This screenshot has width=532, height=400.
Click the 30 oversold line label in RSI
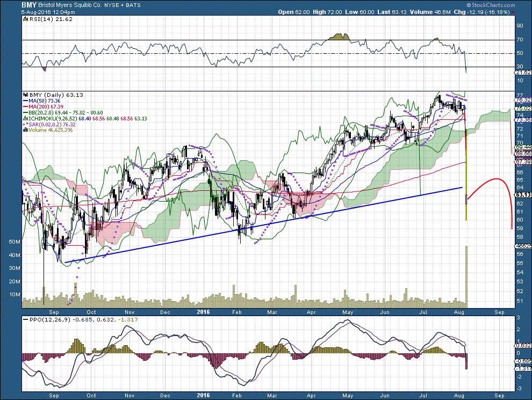pos(520,67)
